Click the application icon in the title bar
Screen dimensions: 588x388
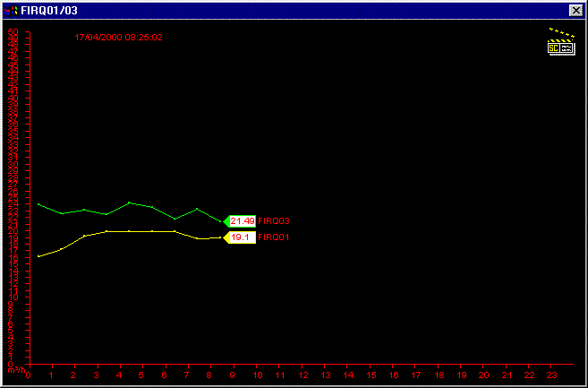tap(10, 10)
